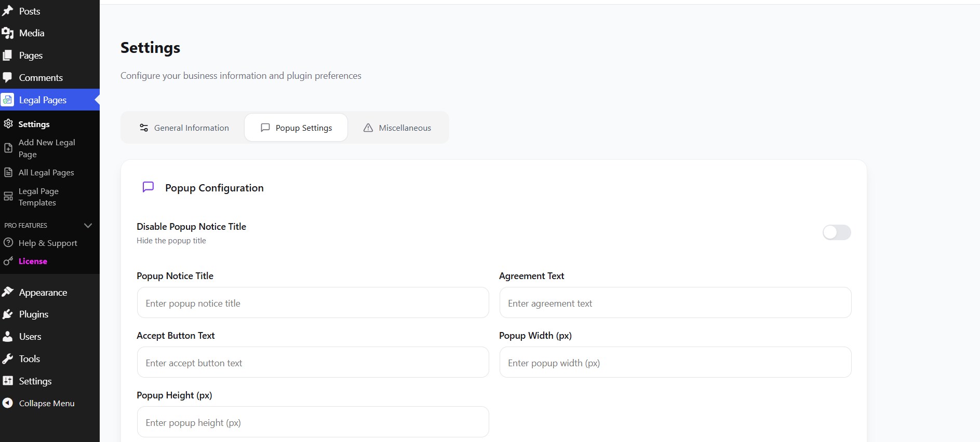Click the All Legal Pages document icon
980x442 pixels.
(x=8, y=172)
